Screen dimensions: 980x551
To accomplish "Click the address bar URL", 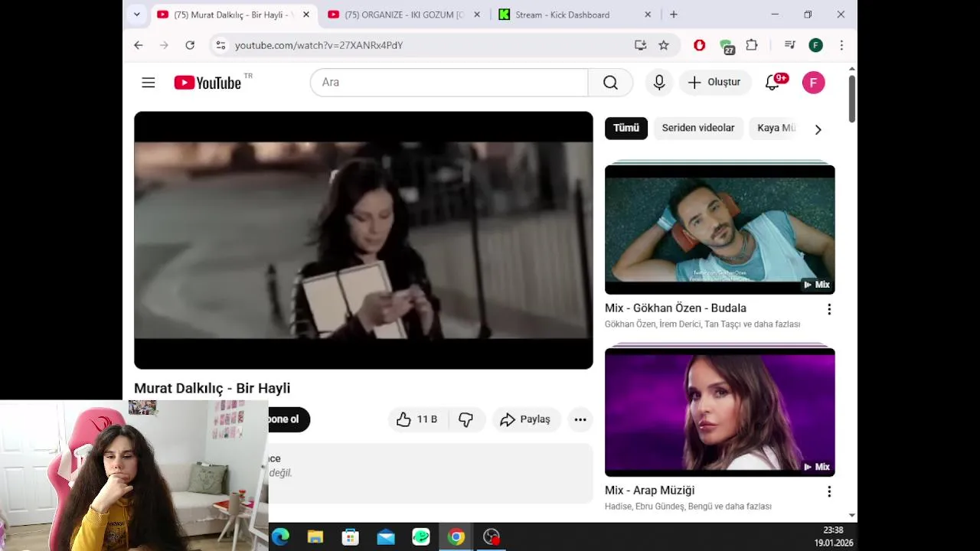I will pos(318,45).
